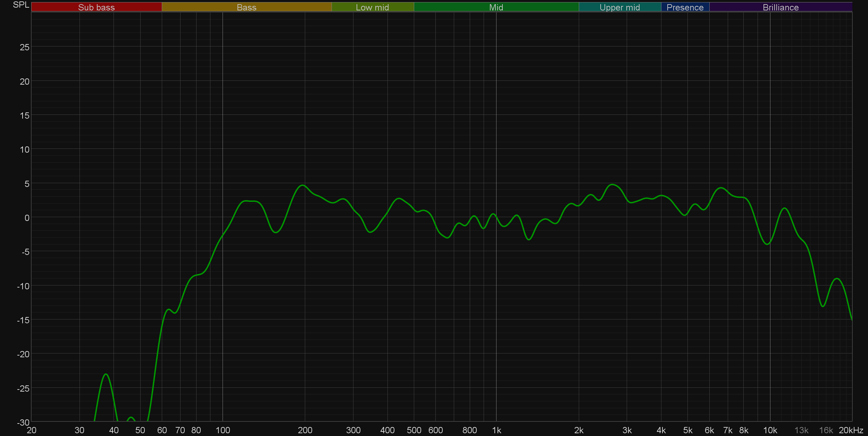Click the 25 dB axis label
Screen dimensions: 868x436
pos(24,47)
